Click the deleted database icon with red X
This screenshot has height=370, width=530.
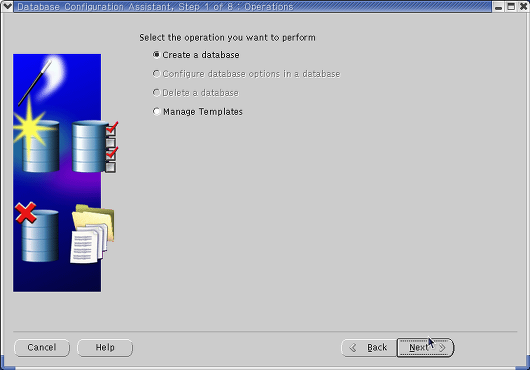[x=37, y=232]
